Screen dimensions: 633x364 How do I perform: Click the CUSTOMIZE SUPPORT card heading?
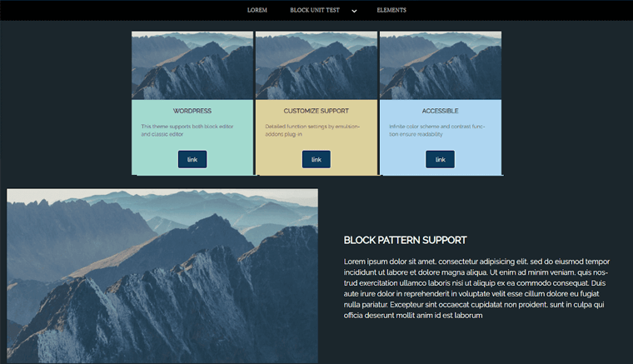click(x=316, y=111)
